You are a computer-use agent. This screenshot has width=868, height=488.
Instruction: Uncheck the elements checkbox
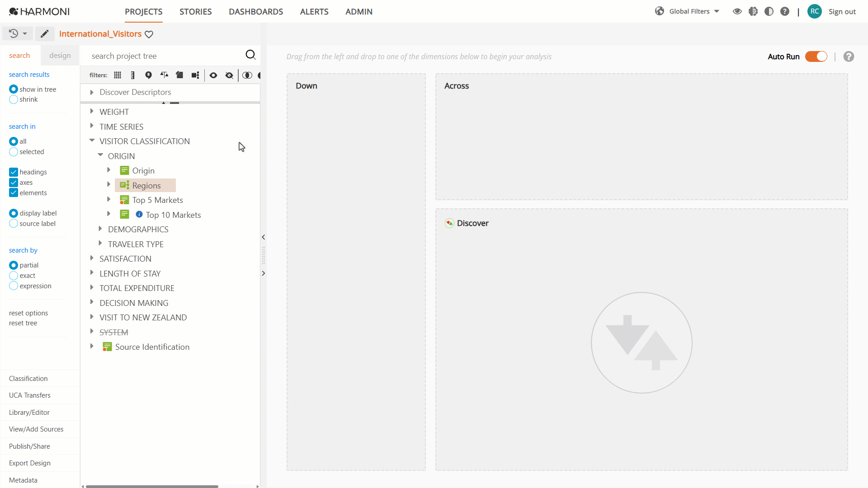tap(14, 193)
